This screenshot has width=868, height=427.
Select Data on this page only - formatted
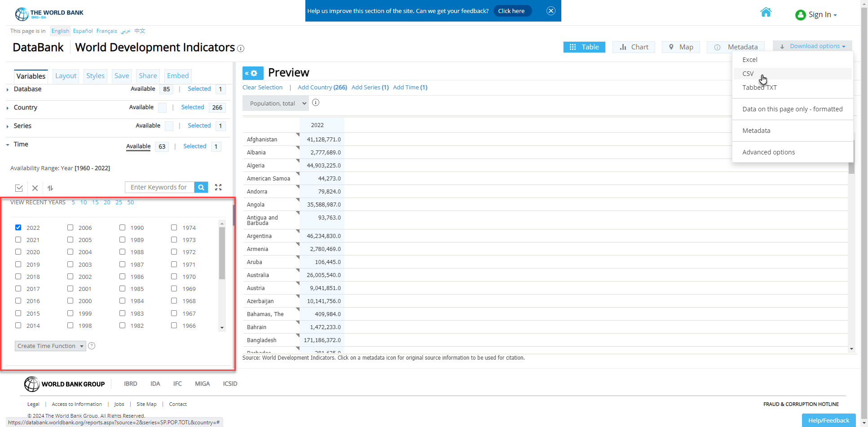tap(792, 109)
